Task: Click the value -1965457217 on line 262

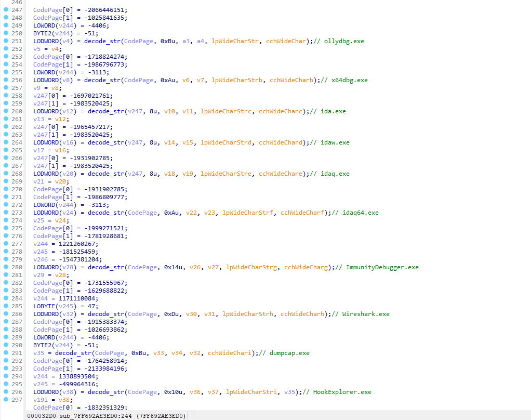Action: pyautogui.click(x=91, y=127)
